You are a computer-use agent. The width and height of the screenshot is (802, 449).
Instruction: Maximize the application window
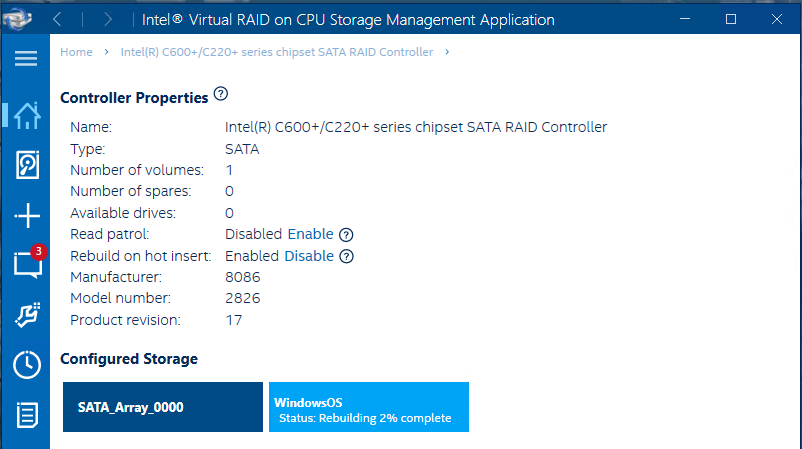coord(731,19)
